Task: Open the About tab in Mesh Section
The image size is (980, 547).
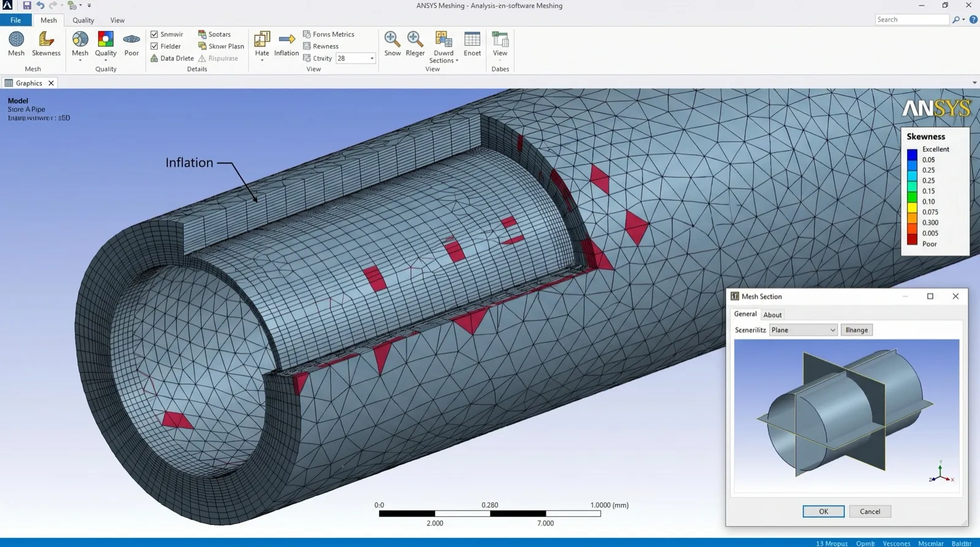Action: click(772, 315)
